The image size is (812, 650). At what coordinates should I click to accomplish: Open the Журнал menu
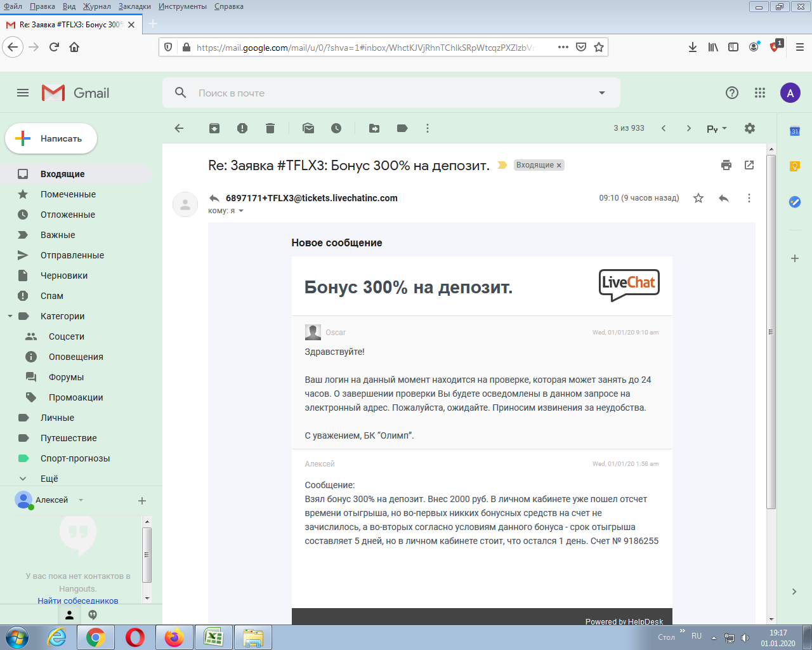(x=96, y=6)
